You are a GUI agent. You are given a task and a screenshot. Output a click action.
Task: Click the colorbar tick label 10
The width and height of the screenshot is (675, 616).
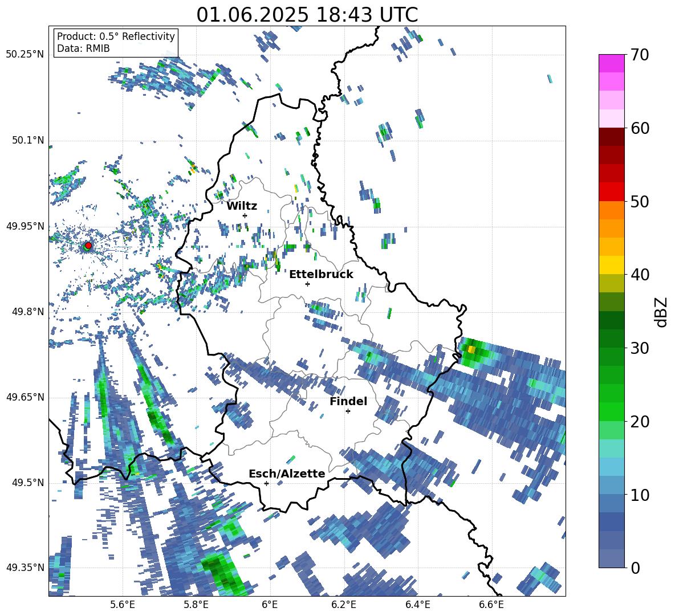[x=640, y=495]
